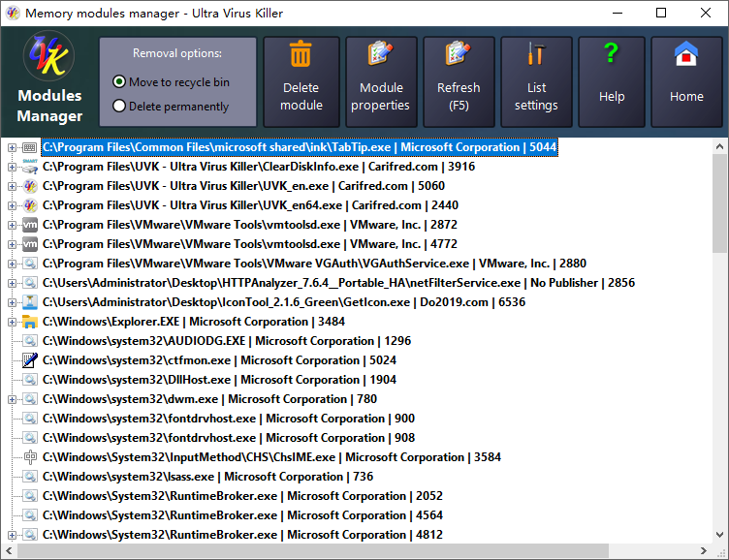The width and height of the screenshot is (729, 560).
Task: Expand the VGAuthService.exe tree node
Action: [12, 264]
